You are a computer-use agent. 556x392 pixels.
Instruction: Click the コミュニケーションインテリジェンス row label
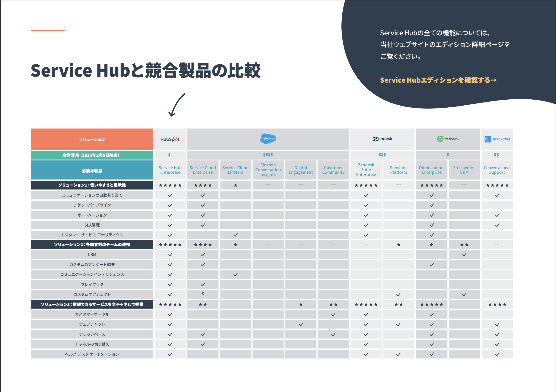pos(92,274)
